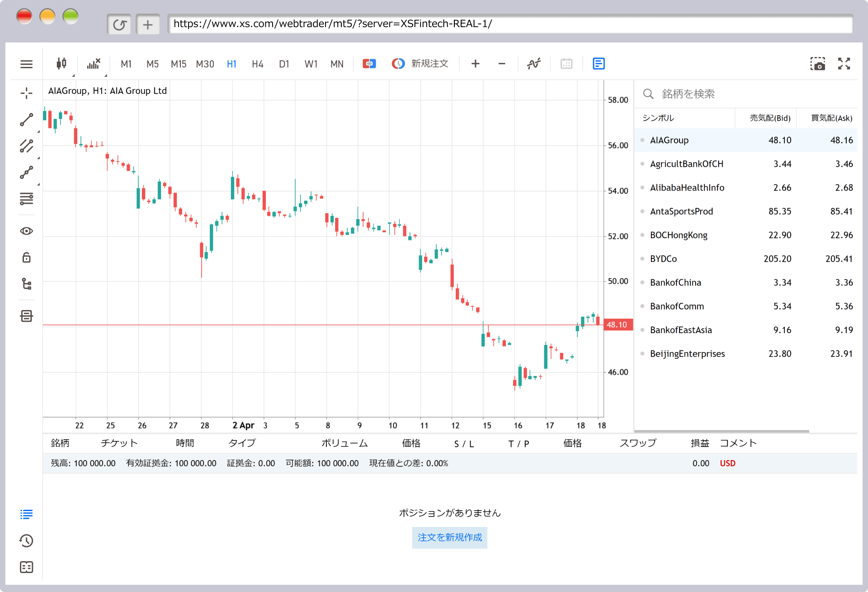Select BeijingEnterprises symbol row

[746, 354]
